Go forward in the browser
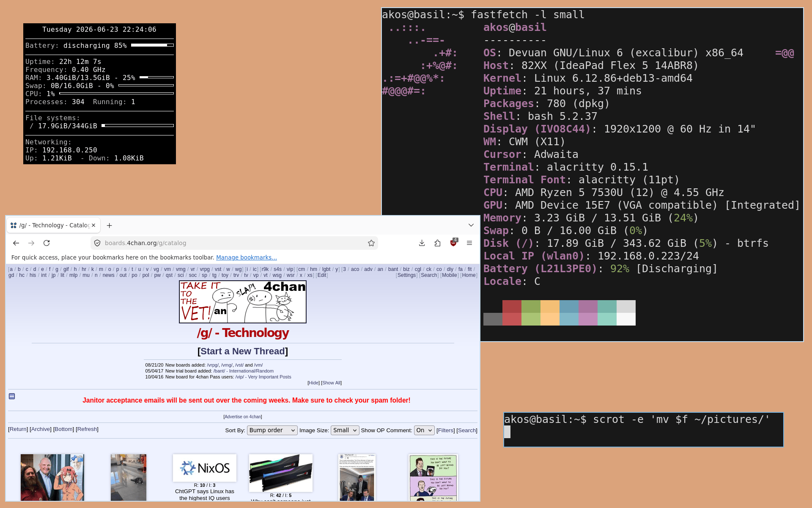The width and height of the screenshot is (812, 508). pos(31,243)
